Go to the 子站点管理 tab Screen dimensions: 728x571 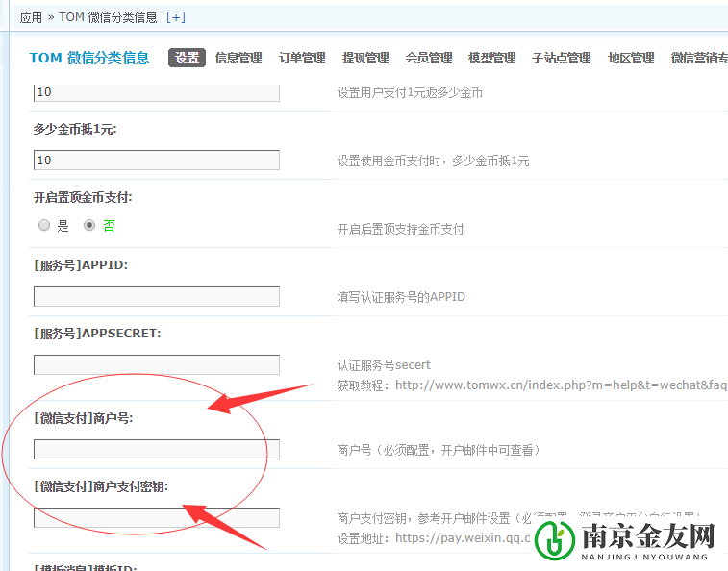(562, 58)
